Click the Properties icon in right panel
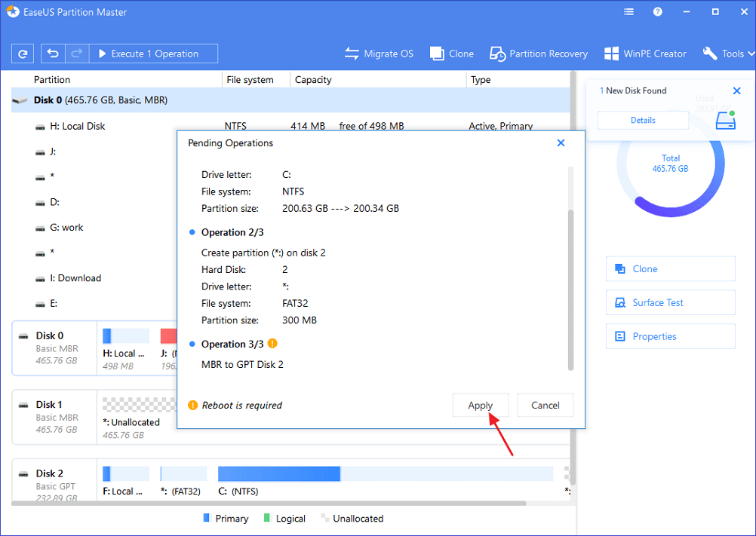 click(x=620, y=336)
